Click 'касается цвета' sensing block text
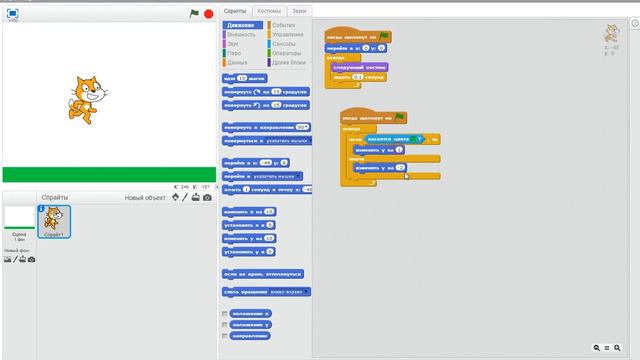The image size is (640, 360). 388,139
